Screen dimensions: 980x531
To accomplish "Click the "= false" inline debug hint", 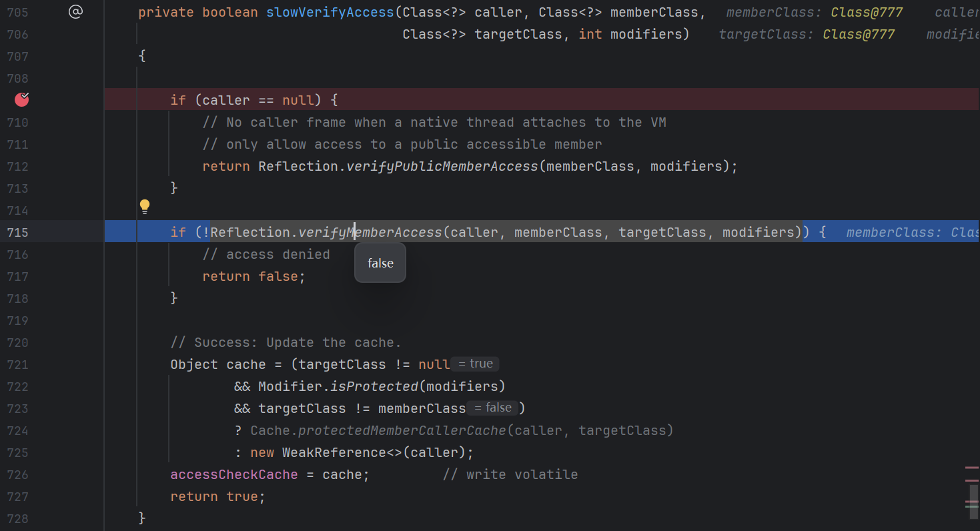I will click(493, 408).
